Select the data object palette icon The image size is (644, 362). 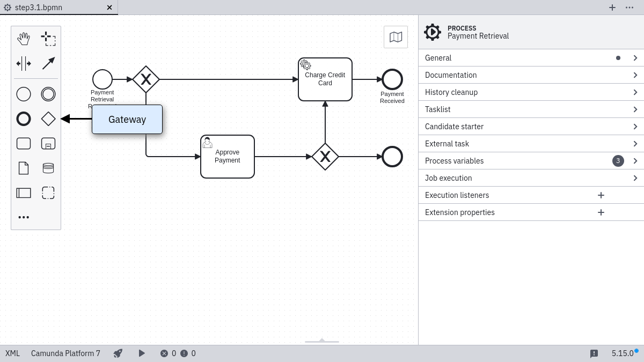coord(24,168)
